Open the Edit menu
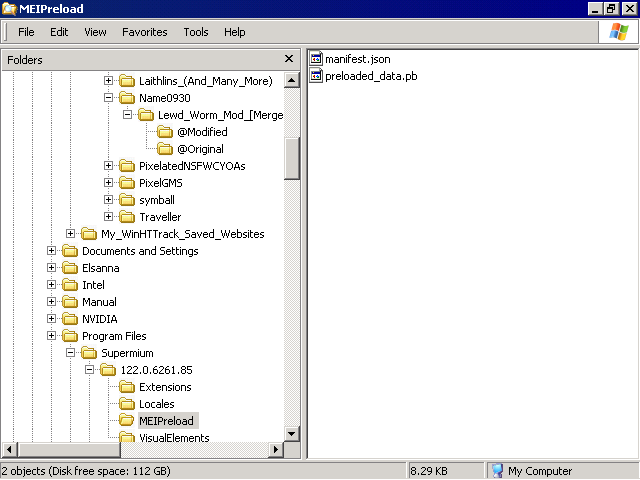Image resolution: width=640 pixels, height=480 pixels. (59, 32)
